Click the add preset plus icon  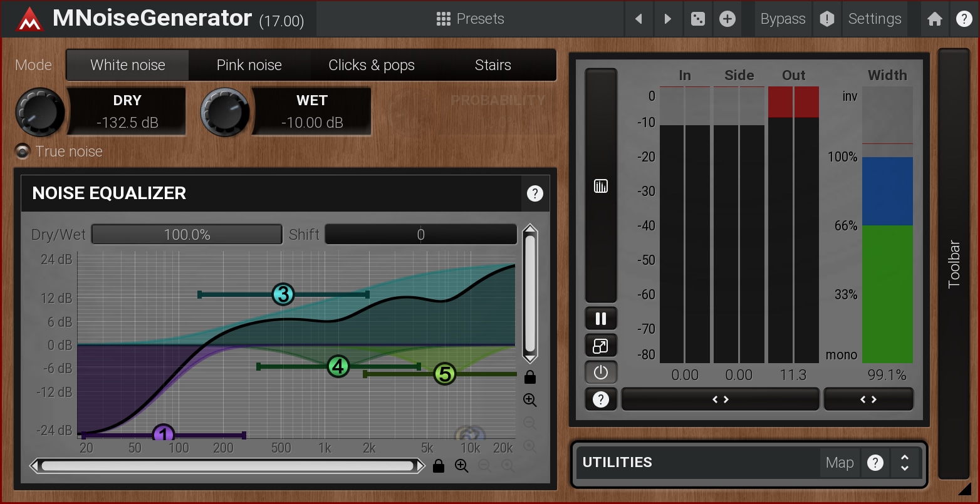coord(727,19)
